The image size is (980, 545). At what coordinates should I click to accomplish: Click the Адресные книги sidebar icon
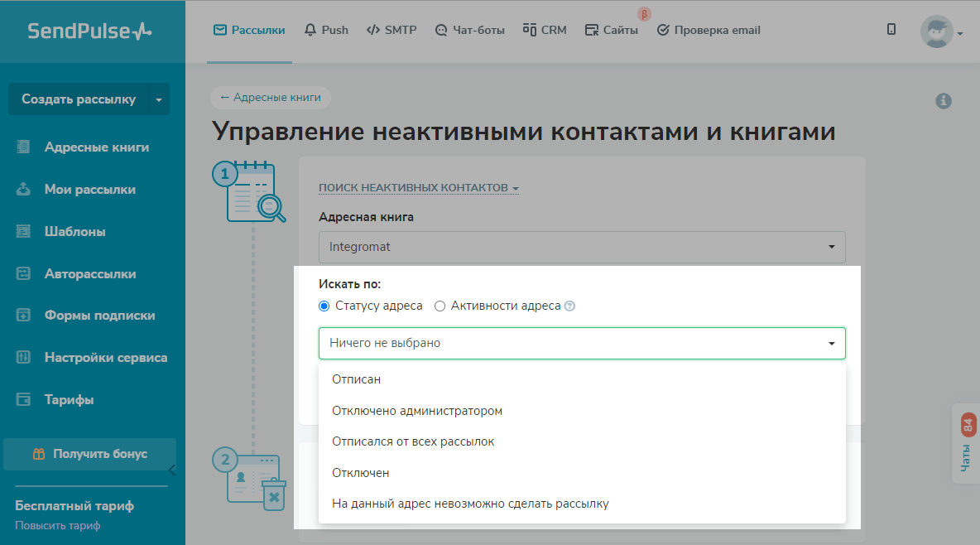(x=23, y=147)
